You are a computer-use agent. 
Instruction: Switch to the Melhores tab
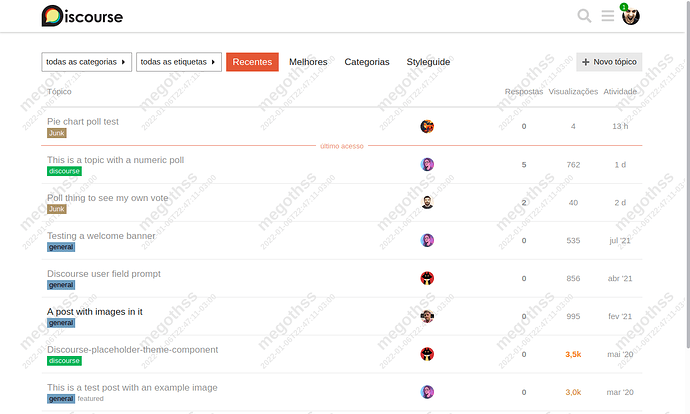(308, 62)
